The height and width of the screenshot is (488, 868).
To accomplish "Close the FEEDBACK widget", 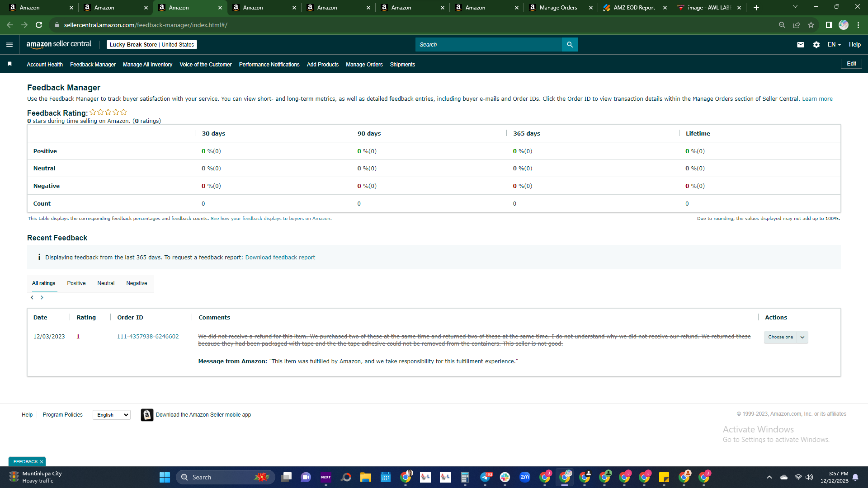I will (42, 462).
